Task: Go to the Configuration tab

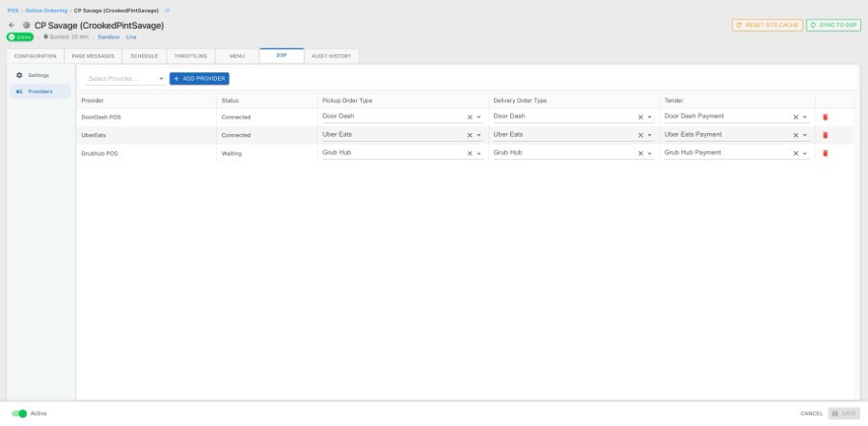Action: pyautogui.click(x=35, y=56)
